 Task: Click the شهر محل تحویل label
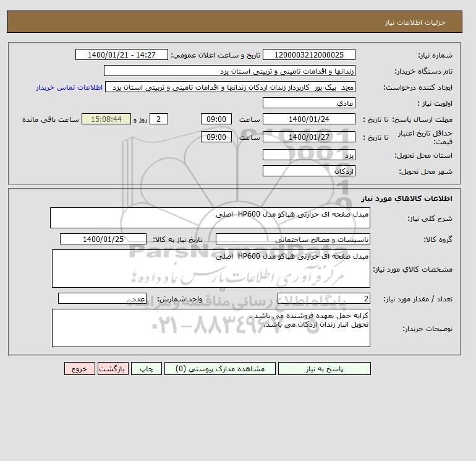(x=425, y=171)
